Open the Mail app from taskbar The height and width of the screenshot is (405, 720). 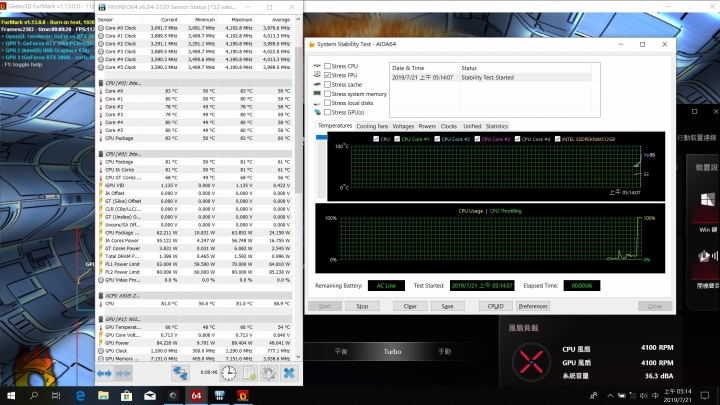[x=150, y=395]
